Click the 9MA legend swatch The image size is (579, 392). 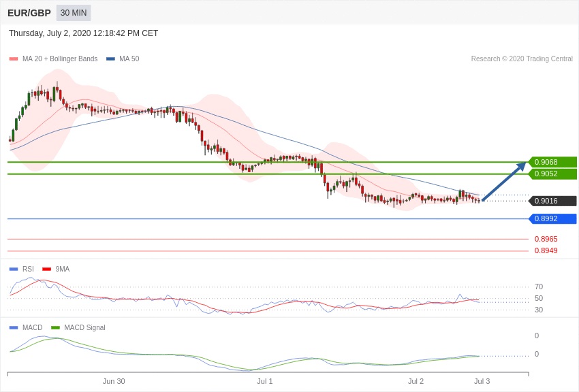47,269
